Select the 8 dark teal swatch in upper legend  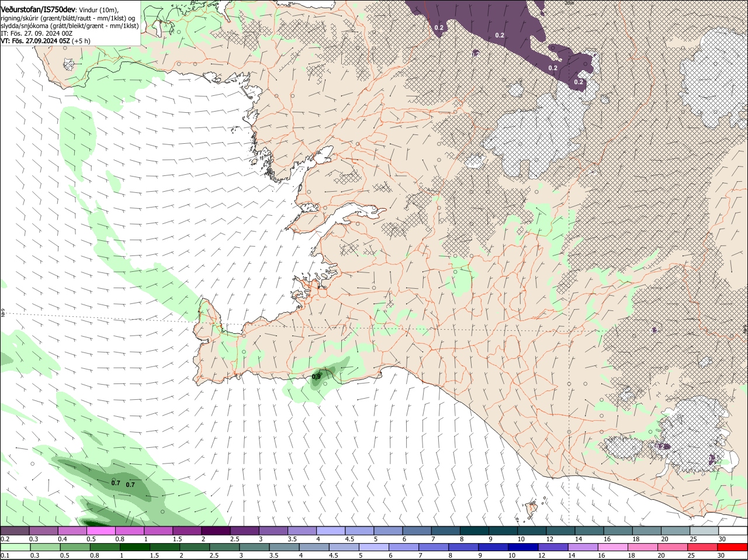tap(474, 530)
